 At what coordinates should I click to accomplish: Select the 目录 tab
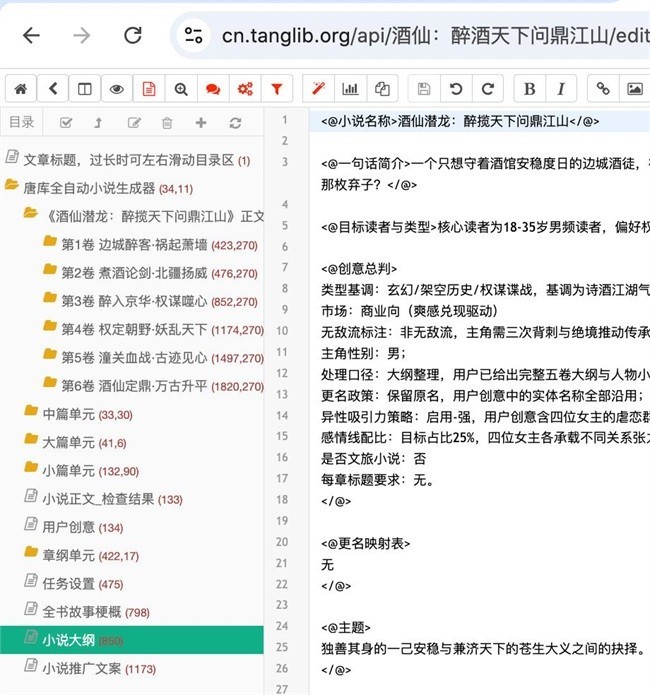[22, 122]
